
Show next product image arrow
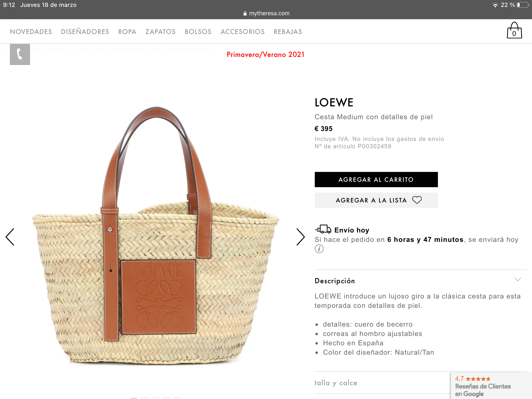[300, 237]
